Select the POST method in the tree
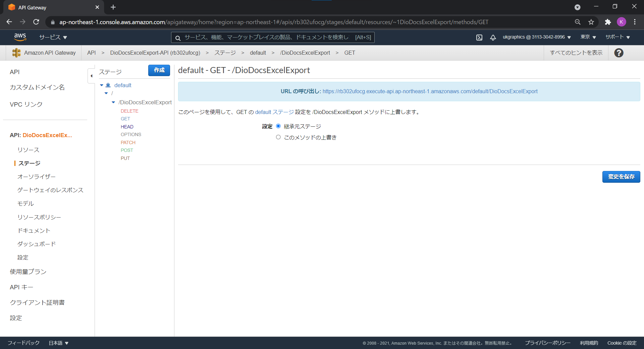The image size is (644, 349). 127,150
